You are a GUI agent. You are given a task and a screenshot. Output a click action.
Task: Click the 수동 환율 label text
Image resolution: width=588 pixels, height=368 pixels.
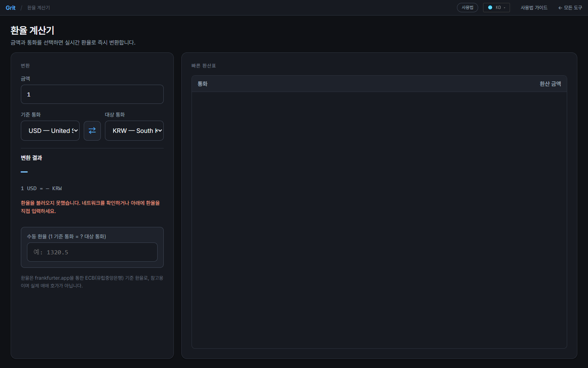click(x=67, y=236)
